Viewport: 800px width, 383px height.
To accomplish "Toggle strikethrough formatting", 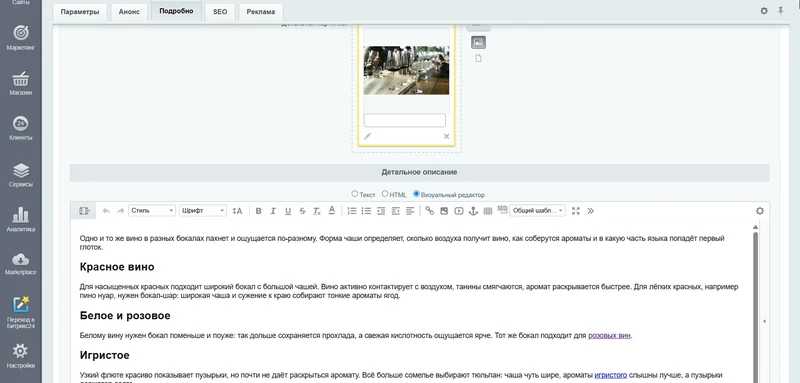I will tap(302, 211).
